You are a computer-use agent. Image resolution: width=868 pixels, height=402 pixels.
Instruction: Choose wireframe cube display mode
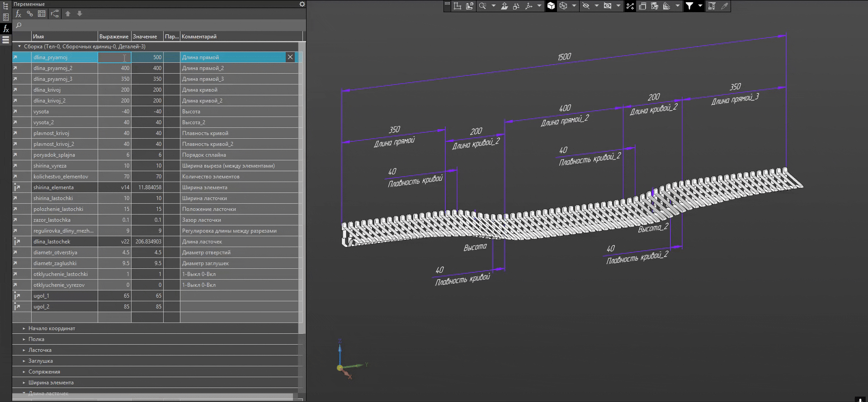pyautogui.click(x=563, y=6)
